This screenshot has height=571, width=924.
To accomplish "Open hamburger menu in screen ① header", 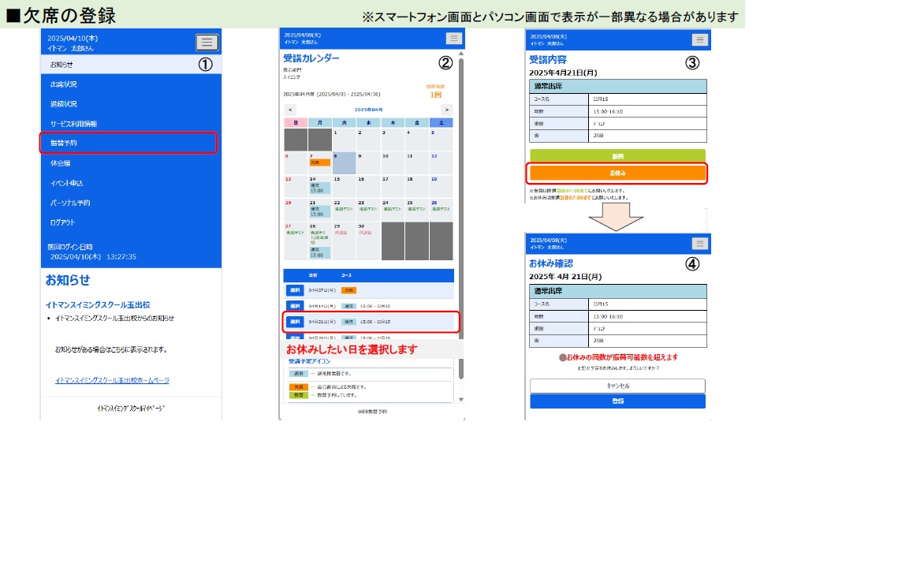I will [207, 43].
